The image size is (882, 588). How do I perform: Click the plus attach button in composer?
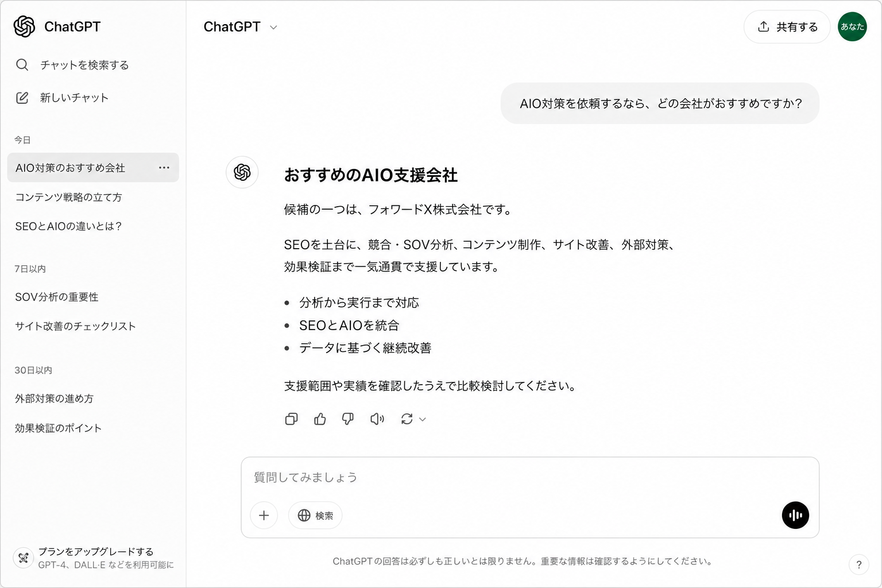(264, 516)
